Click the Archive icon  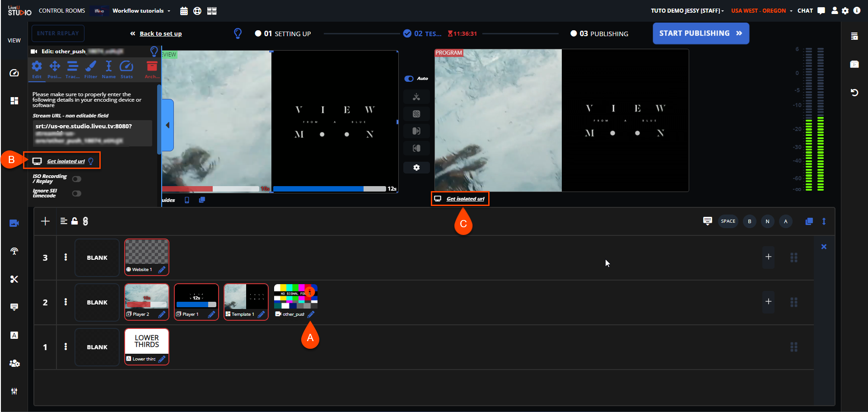click(152, 70)
